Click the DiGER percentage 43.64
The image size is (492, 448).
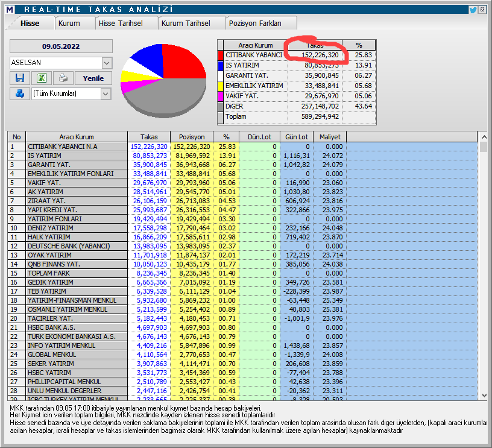click(364, 106)
